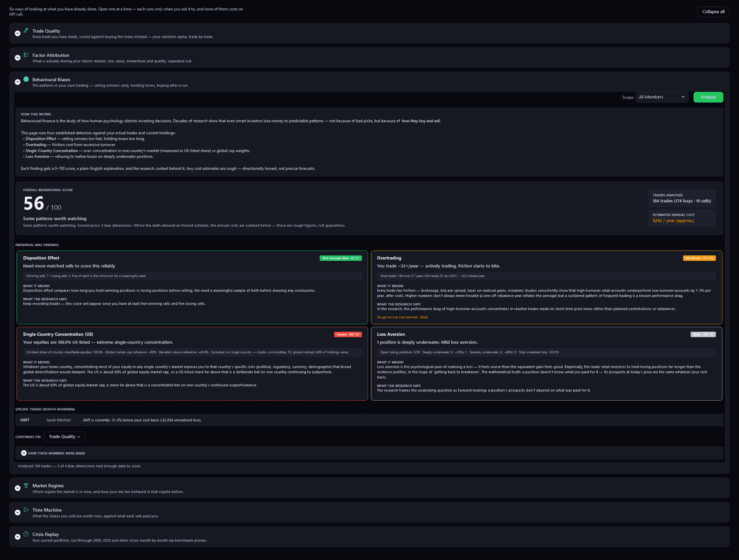Click the Sarah Mitchell member name
Screen dimensions: 739x560
pyautogui.click(x=58, y=420)
